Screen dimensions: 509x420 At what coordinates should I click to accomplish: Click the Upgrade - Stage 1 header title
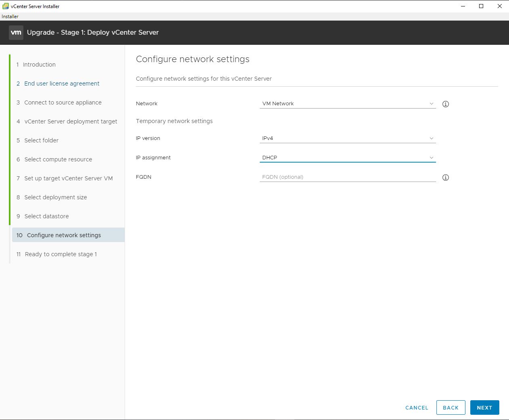click(x=93, y=33)
